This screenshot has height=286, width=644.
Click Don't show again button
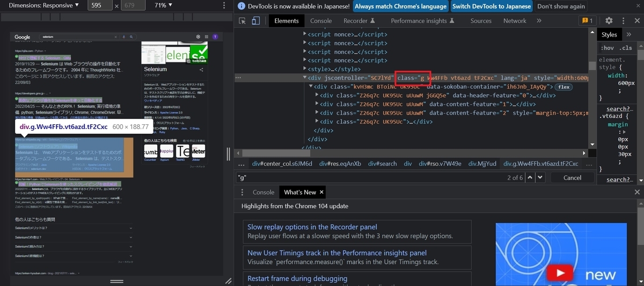[x=561, y=6]
